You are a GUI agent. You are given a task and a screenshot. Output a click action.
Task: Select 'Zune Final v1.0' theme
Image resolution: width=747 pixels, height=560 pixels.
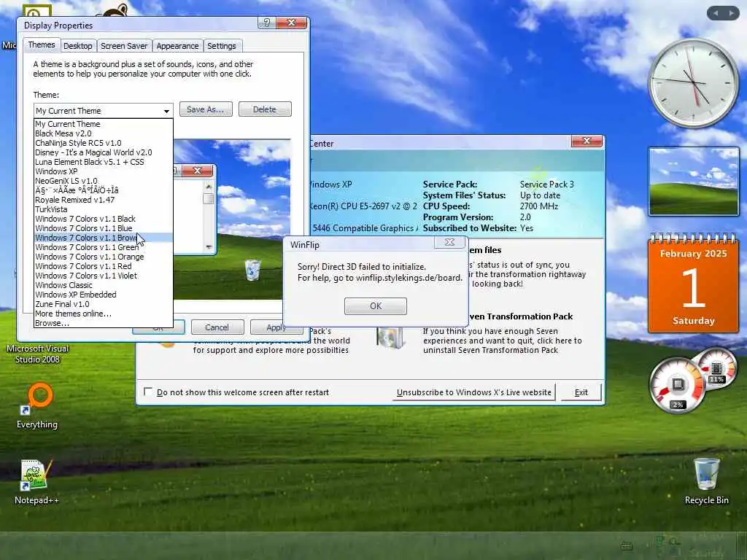(103, 304)
